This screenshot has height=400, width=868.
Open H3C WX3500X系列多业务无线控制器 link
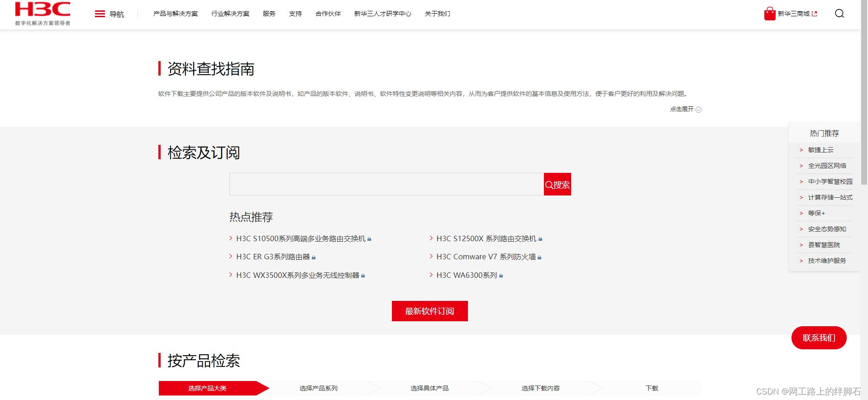297,275
